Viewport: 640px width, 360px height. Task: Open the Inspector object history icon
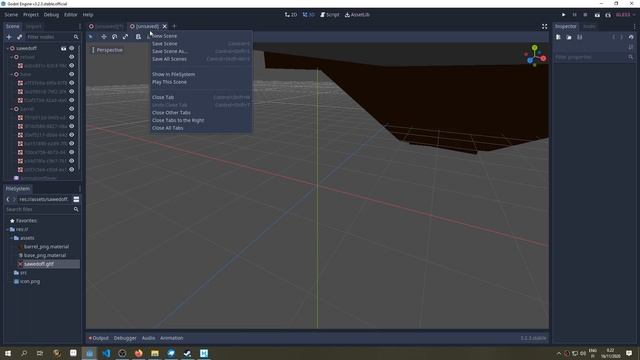631,37
